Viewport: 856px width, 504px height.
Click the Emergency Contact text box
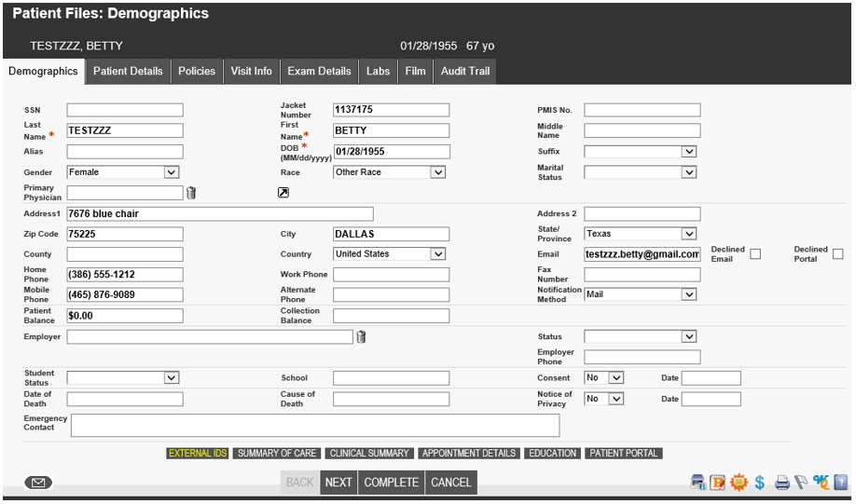pos(315,425)
